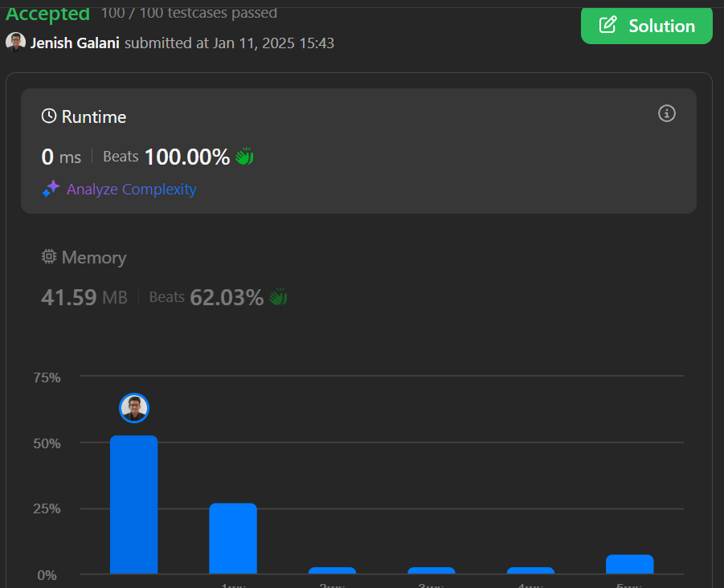
Task: Click the second bar near 25%
Action: tap(233, 538)
